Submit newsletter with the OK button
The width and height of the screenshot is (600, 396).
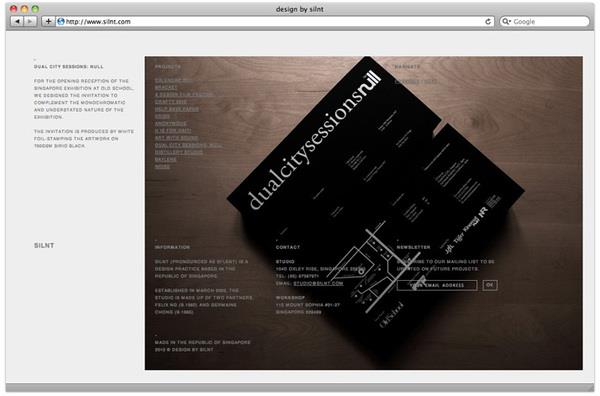(x=490, y=285)
